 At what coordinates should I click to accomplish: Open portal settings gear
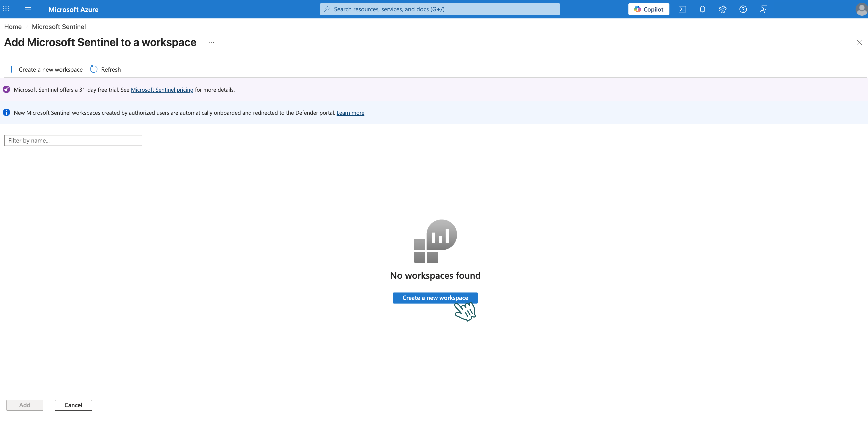[723, 9]
